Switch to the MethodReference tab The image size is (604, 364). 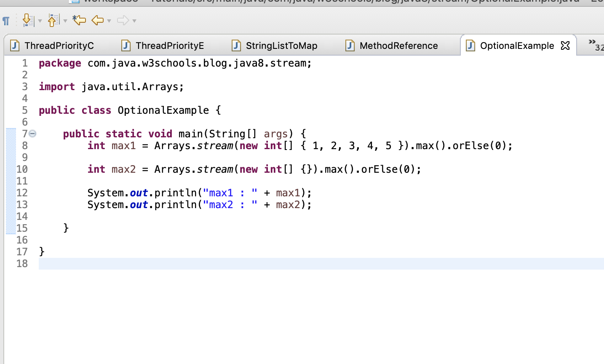tap(398, 45)
